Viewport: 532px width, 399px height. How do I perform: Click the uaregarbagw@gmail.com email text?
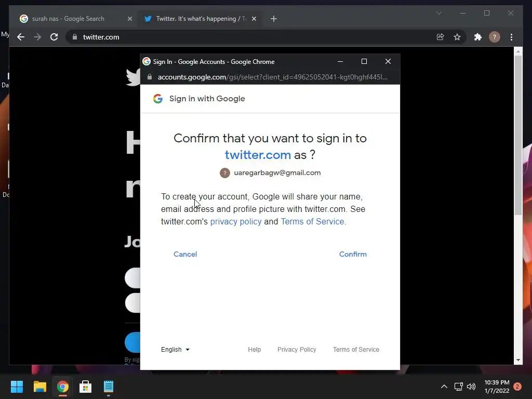coord(277,172)
